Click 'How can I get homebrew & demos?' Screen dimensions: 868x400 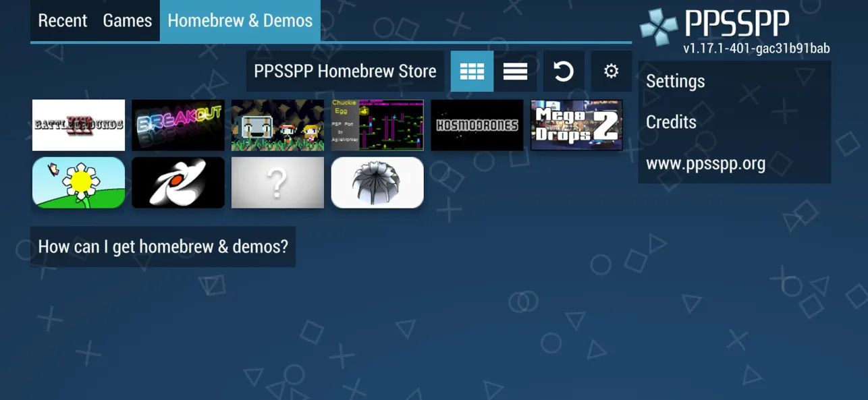pos(163,247)
